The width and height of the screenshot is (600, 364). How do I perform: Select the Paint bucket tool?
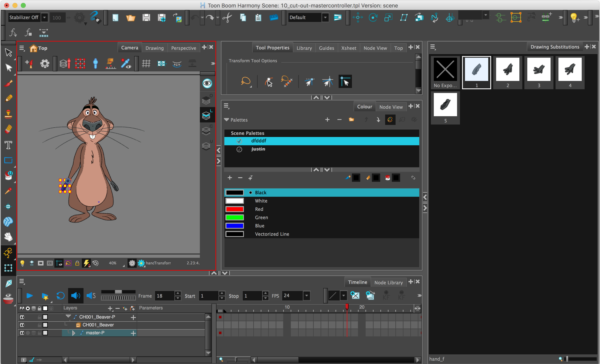point(8,175)
